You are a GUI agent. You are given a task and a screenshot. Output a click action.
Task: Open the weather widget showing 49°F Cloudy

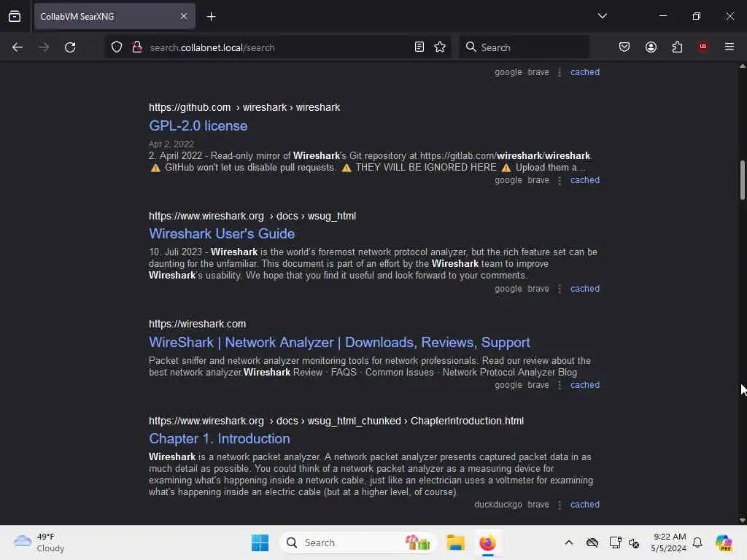(39, 542)
